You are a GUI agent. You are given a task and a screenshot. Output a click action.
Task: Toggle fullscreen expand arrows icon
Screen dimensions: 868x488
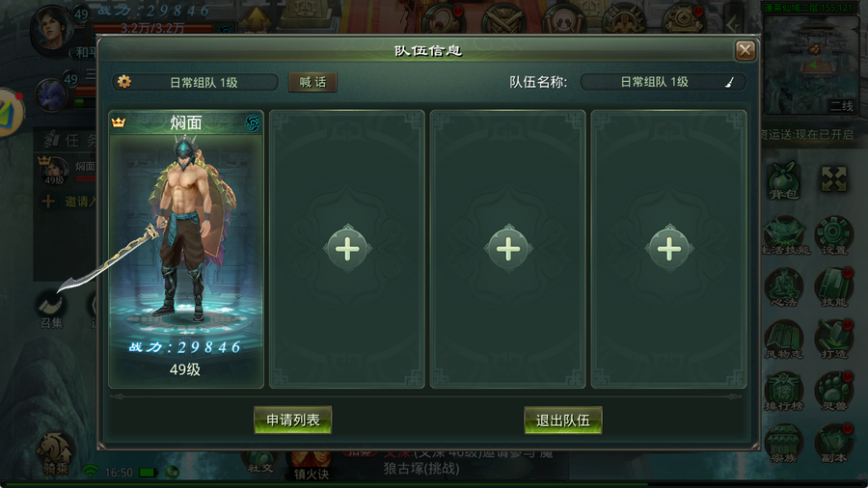point(833,179)
